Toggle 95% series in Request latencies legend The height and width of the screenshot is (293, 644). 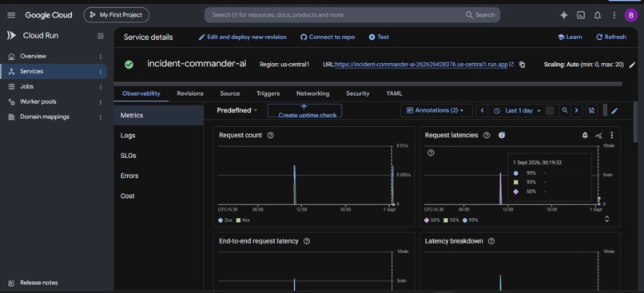tap(451, 220)
